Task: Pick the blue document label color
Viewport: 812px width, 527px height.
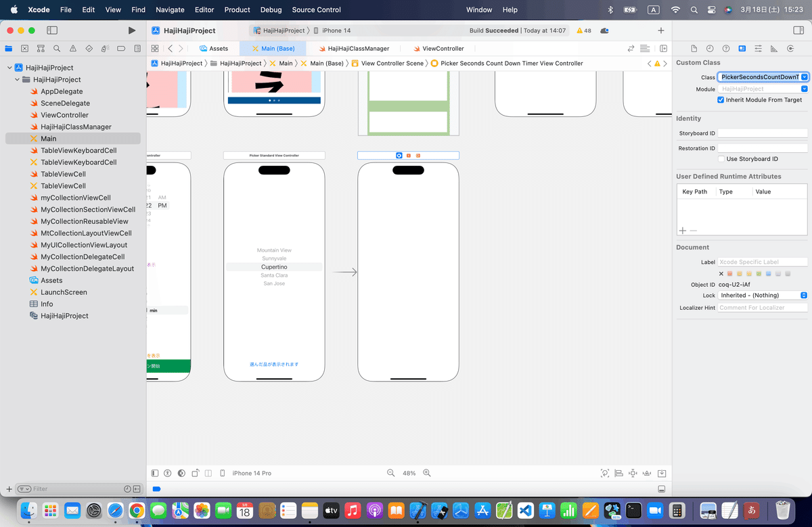Action: (x=769, y=274)
